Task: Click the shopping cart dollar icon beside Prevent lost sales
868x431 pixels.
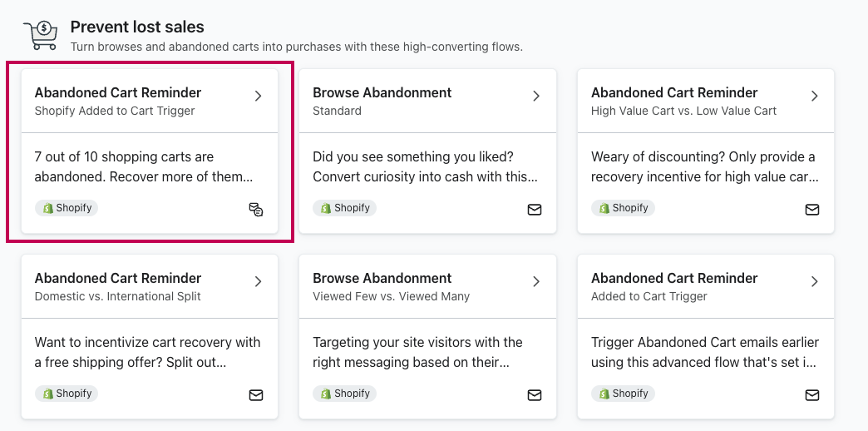Action: point(41,35)
